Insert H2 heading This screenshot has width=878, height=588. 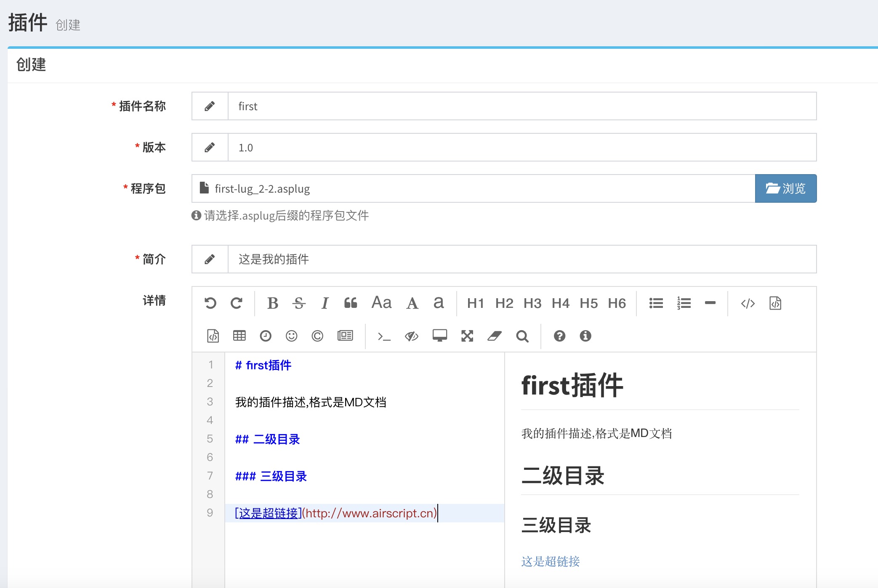coord(504,303)
